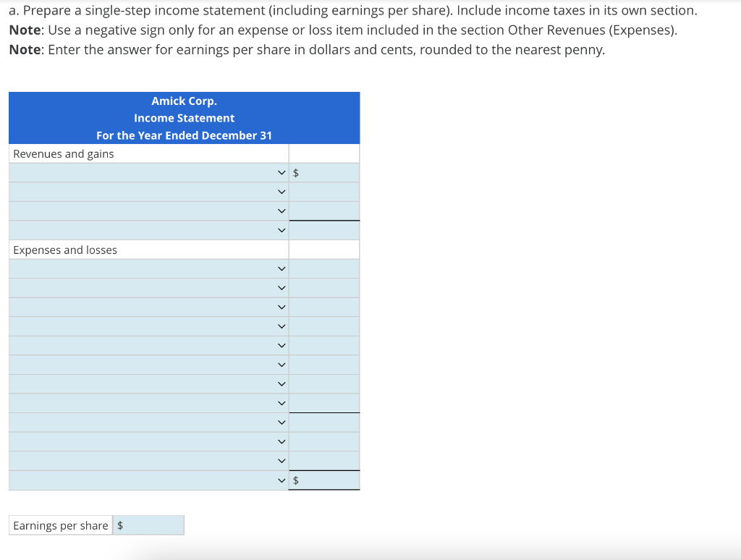Open fourth dropdown under Revenues and gains
This screenshot has width=741, height=560.
(148, 230)
